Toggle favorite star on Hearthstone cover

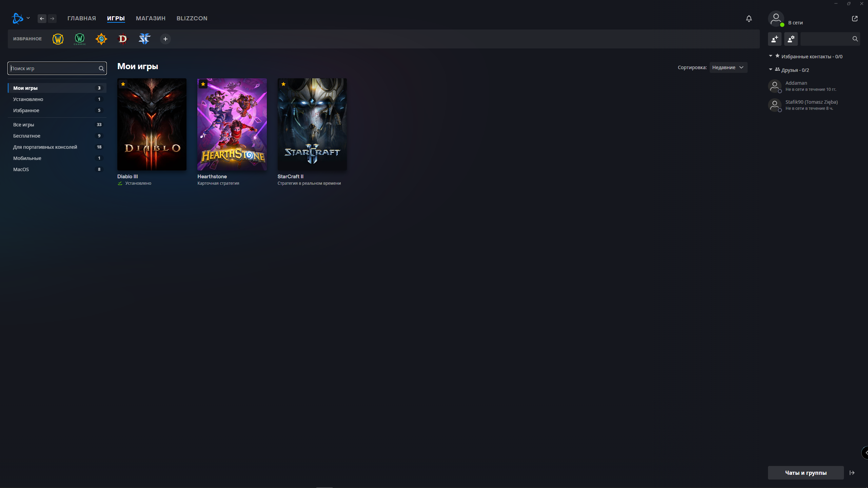click(203, 84)
